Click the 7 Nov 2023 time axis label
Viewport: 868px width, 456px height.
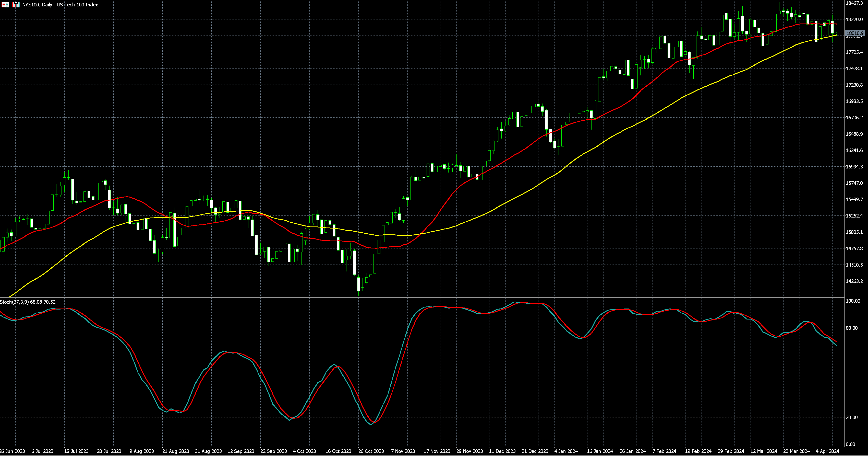pos(403,451)
